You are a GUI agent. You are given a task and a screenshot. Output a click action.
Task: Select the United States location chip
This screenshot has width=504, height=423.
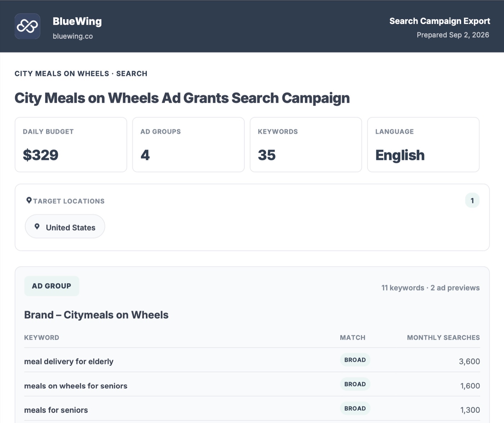pyautogui.click(x=65, y=227)
